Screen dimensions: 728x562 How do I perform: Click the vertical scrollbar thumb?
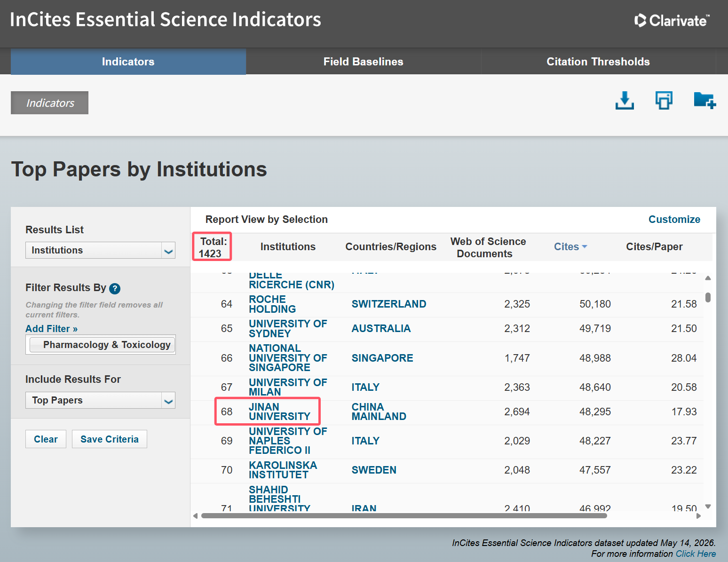[x=708, y=297]
